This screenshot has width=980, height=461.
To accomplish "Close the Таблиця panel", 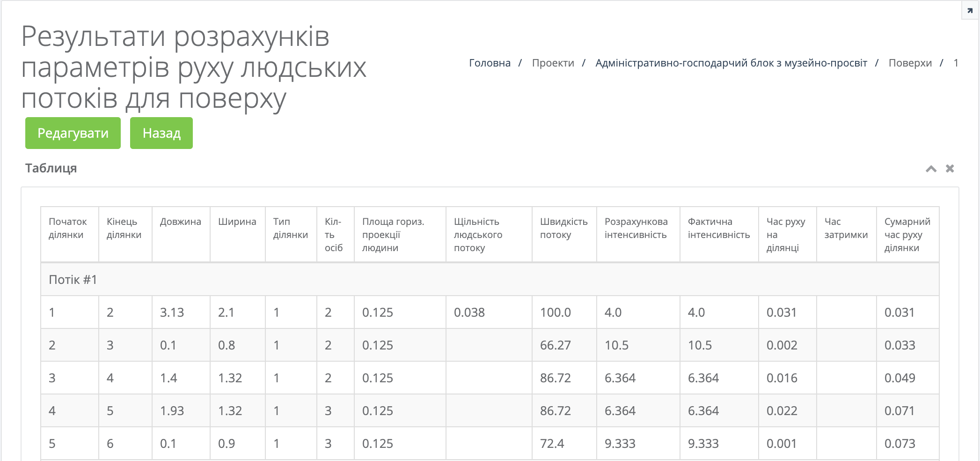I will click(950, 169).
